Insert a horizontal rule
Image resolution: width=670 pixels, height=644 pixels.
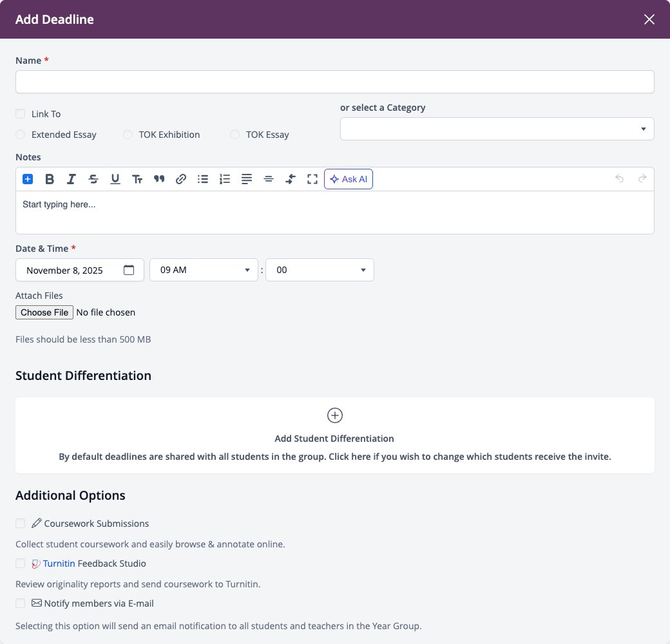click(269, 179)
